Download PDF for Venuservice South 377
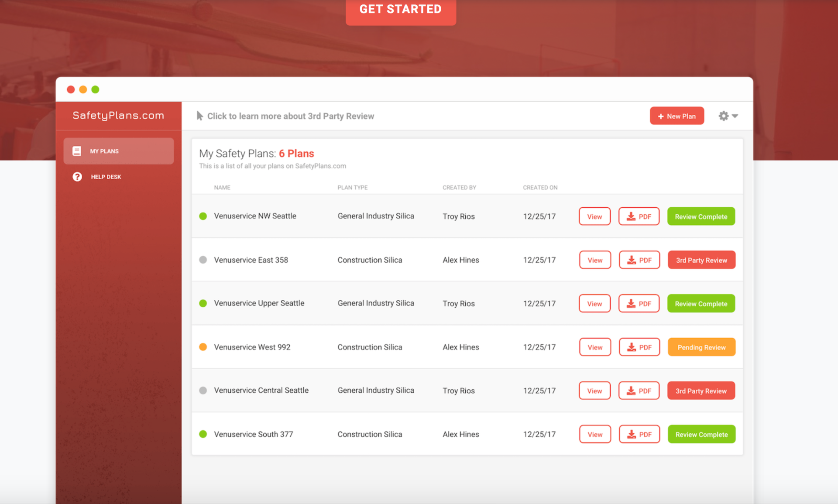Screen dimensions: 838x504 point(639,435)
